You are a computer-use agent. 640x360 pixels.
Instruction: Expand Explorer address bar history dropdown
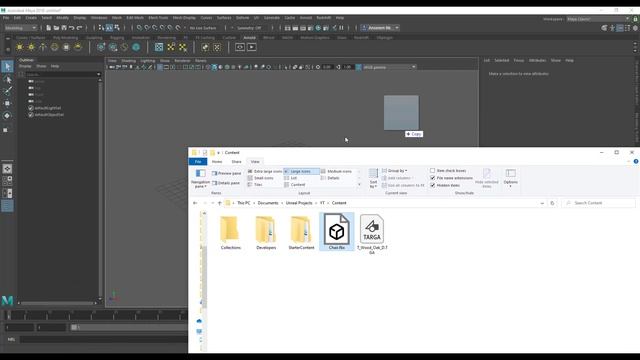point(542,203)
